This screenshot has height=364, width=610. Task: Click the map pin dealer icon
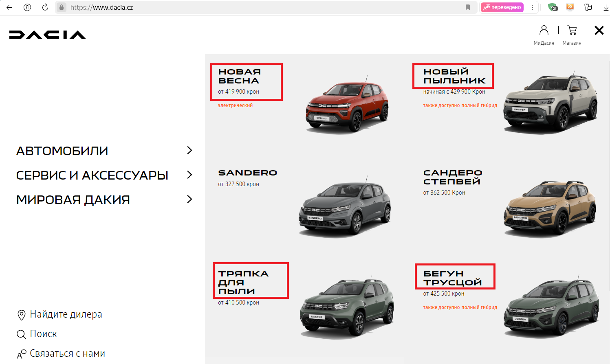pyautogui.click(x=21, y=315)
